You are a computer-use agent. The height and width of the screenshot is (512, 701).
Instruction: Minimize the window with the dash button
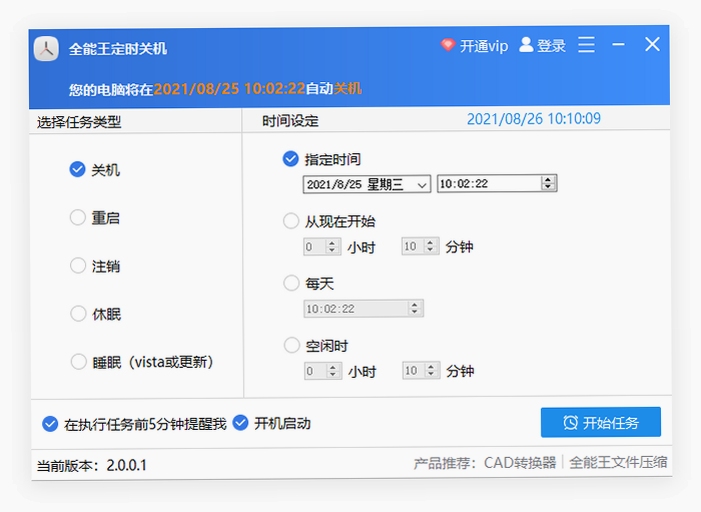click(618, 44)
